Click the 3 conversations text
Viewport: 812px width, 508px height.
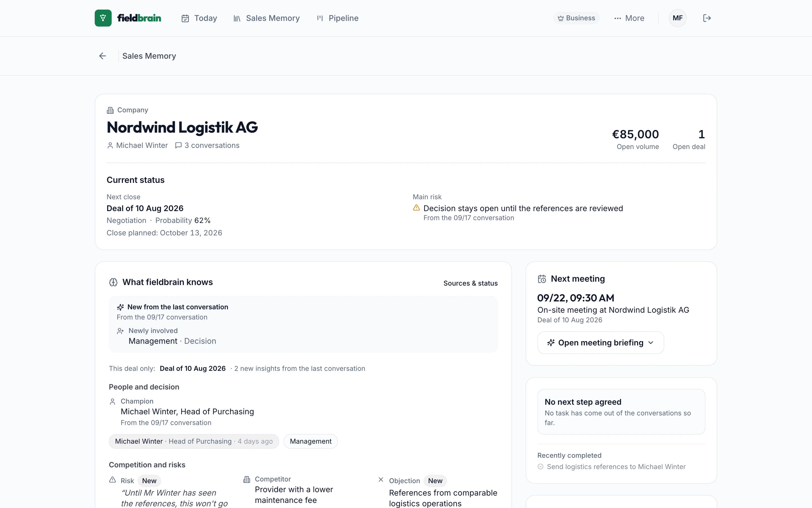[x=212, y=145]
